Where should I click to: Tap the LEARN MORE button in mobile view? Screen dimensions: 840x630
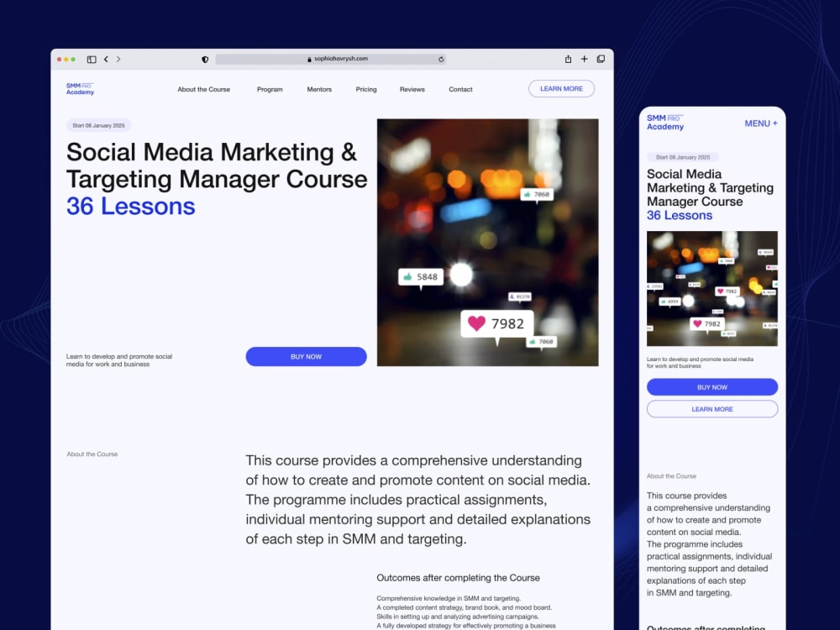tap(712, 409)
